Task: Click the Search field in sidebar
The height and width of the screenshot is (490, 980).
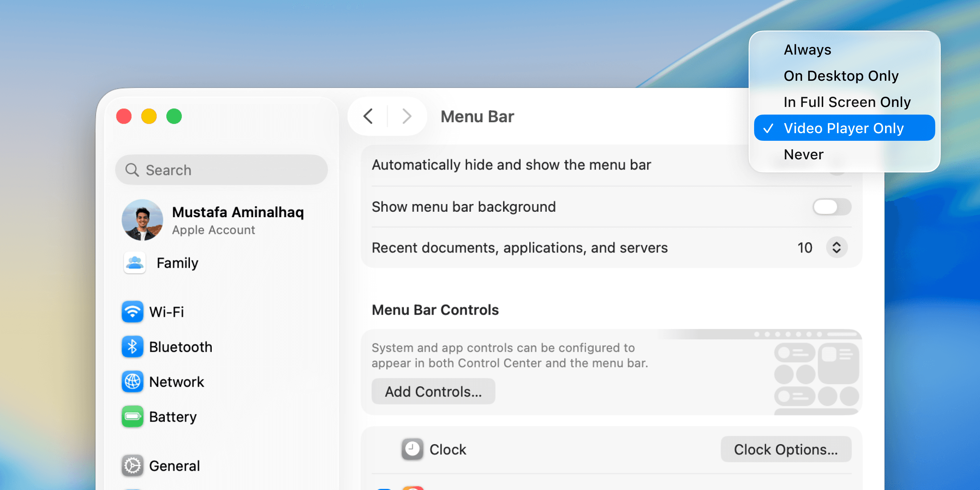Action: pos(222,170)
